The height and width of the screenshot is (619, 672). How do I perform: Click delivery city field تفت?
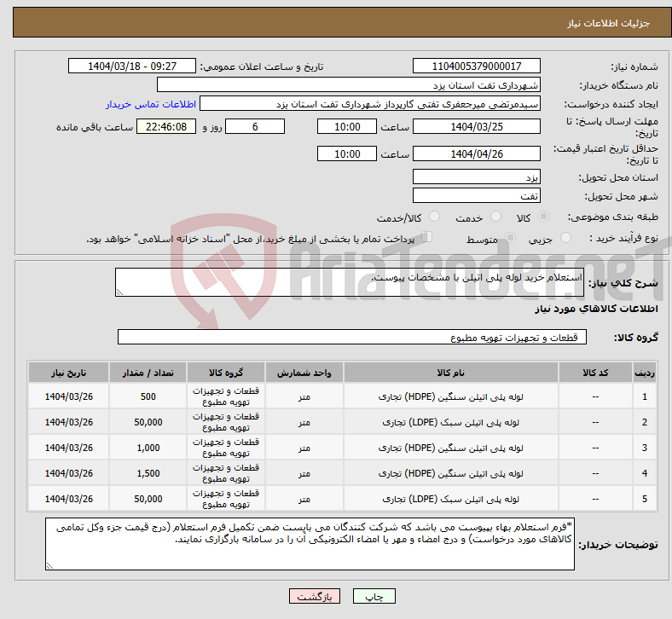coord(477,195)
